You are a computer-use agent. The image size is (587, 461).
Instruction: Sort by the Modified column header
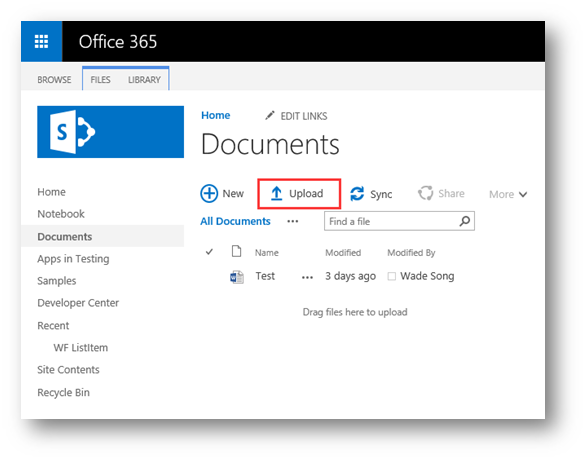(x=343, y=253)
